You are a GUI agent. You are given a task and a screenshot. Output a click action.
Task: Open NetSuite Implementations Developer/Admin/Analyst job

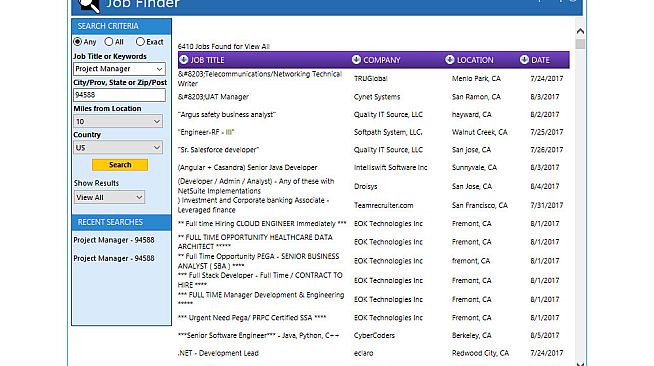pyautogui.click(x=256, y=186)
